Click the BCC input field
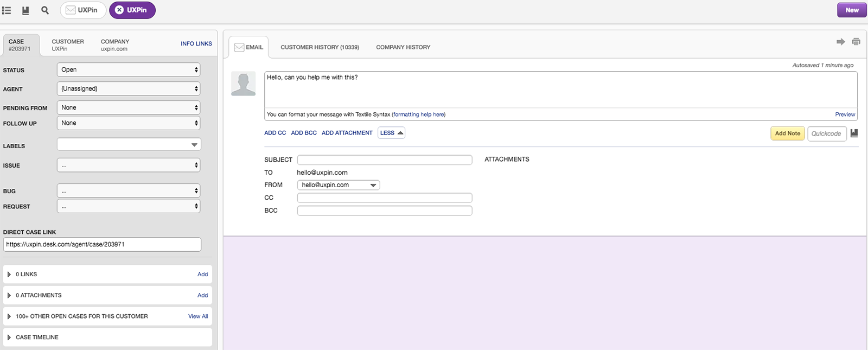 [385, 211]
